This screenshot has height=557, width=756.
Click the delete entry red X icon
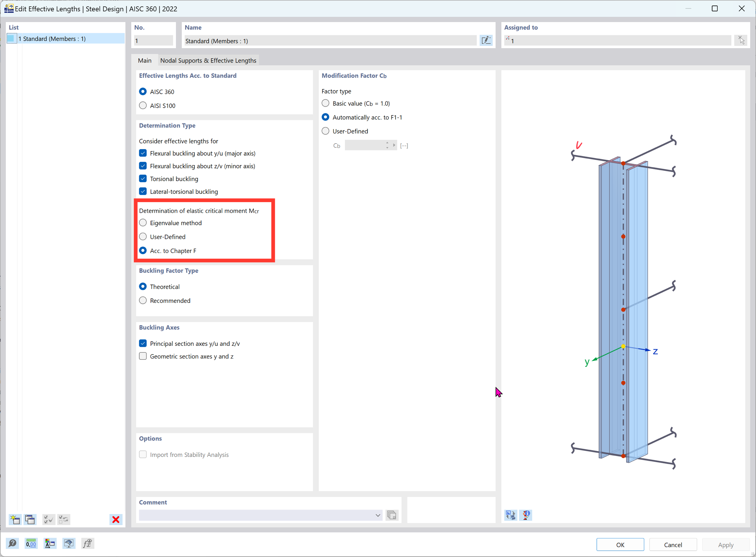pyautogui.click(x=116, y=520)
